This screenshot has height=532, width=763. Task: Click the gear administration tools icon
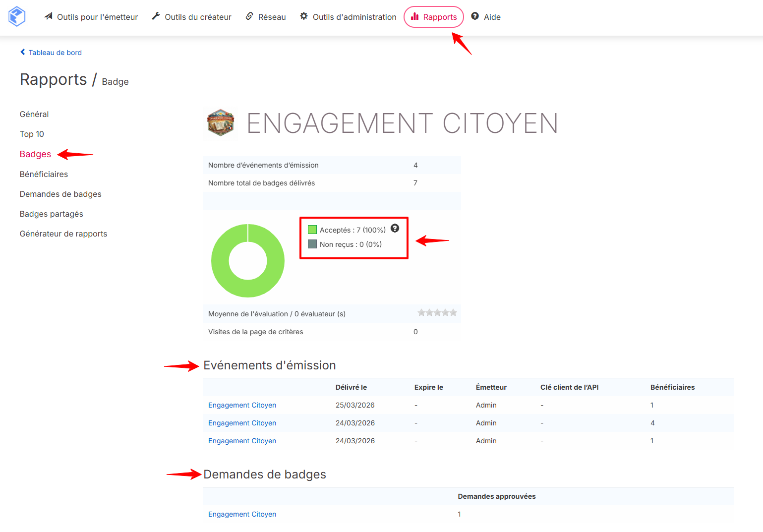(304, 16)
